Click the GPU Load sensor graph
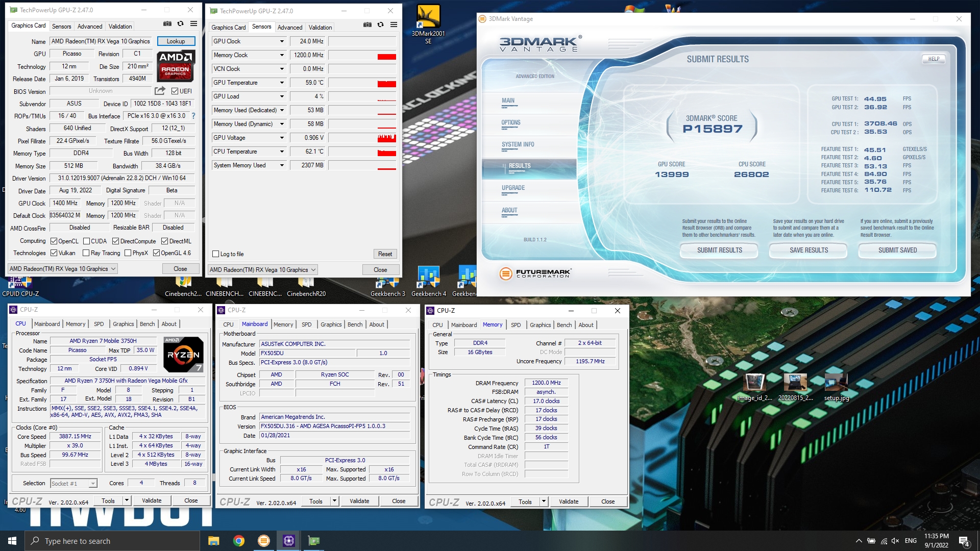 pos(362,96)
